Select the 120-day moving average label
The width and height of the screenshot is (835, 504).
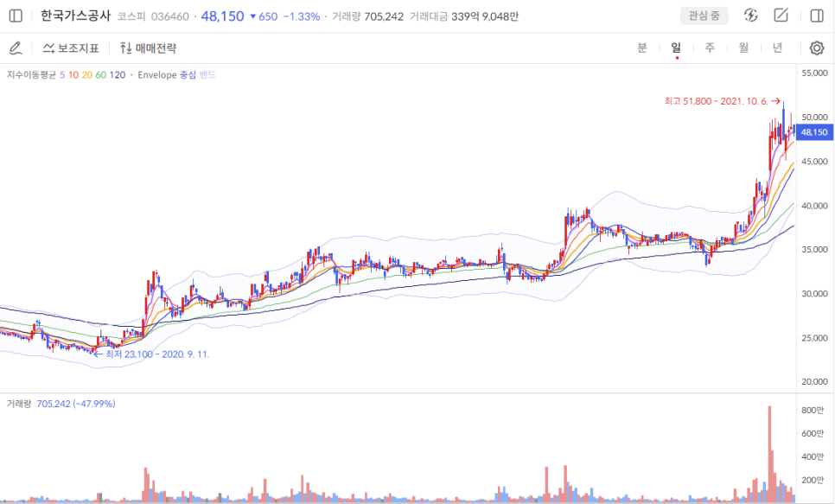click(118, 75)
